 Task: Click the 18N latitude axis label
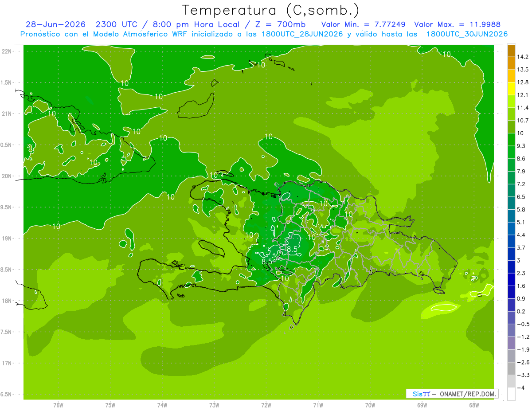(x=7, y=301)
